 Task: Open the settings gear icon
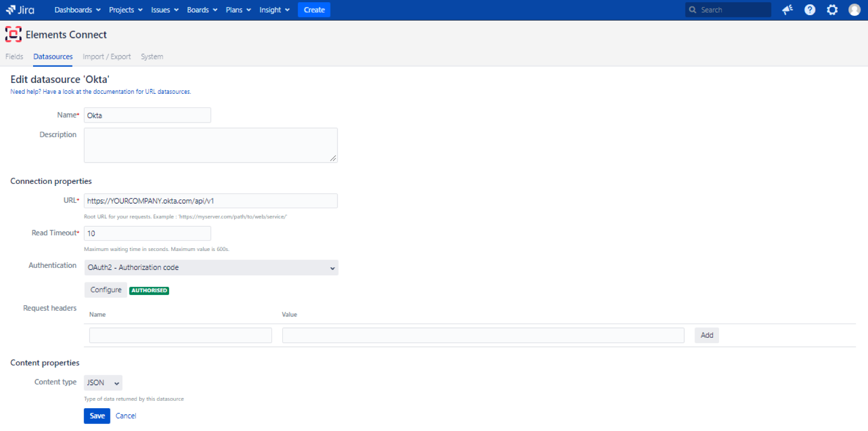coord(832,10)
